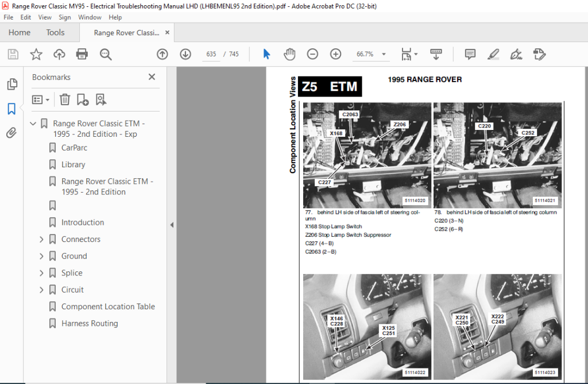
Task: Collapse the Range Rover Classic ETM root bookmark
Action: click(33, 123)
